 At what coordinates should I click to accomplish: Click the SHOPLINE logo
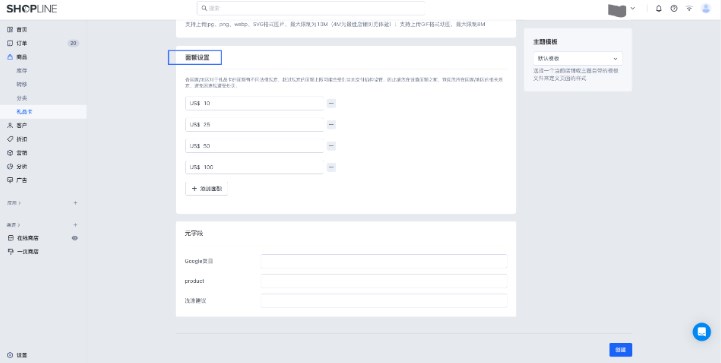tap(32, 9)
